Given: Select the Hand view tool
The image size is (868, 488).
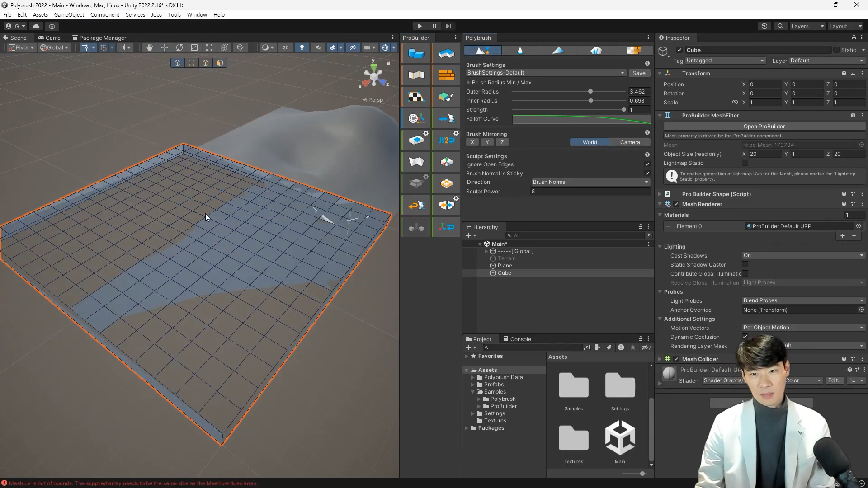Looking at the screenshot, I should (x=149, y=47).
